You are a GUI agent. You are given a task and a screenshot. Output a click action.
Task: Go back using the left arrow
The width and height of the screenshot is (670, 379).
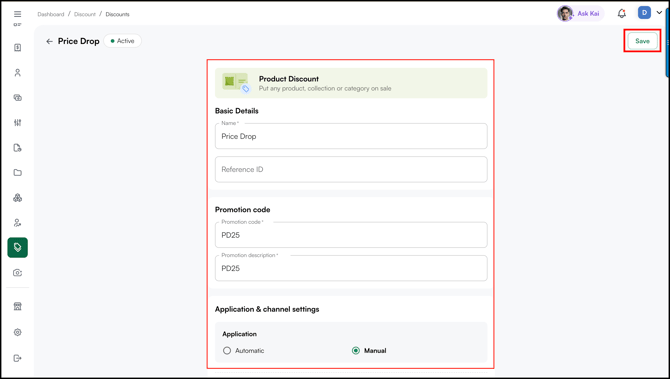50,41
